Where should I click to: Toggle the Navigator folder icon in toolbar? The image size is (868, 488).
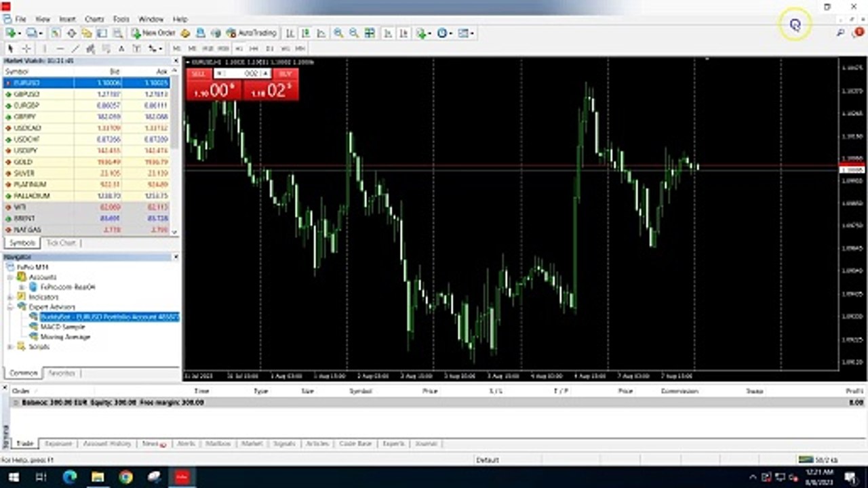[x=86, y=33]
